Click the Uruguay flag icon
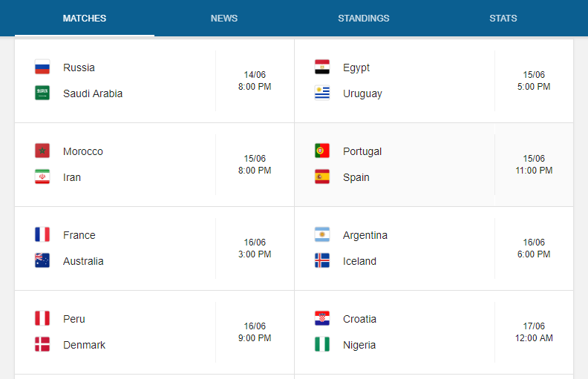 (x=322, y=93)
